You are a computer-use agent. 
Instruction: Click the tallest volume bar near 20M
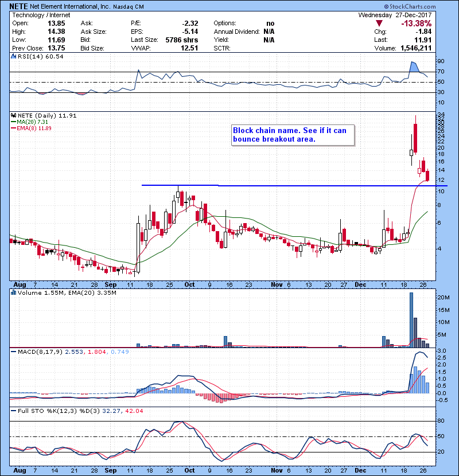[411, 319]
